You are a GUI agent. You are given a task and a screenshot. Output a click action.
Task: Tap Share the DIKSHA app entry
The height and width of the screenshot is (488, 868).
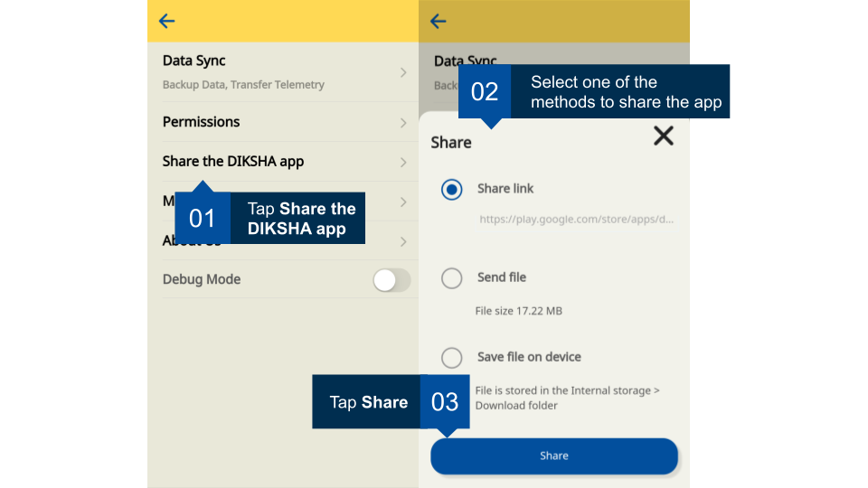pyautogui.click(x=233, y=162)
